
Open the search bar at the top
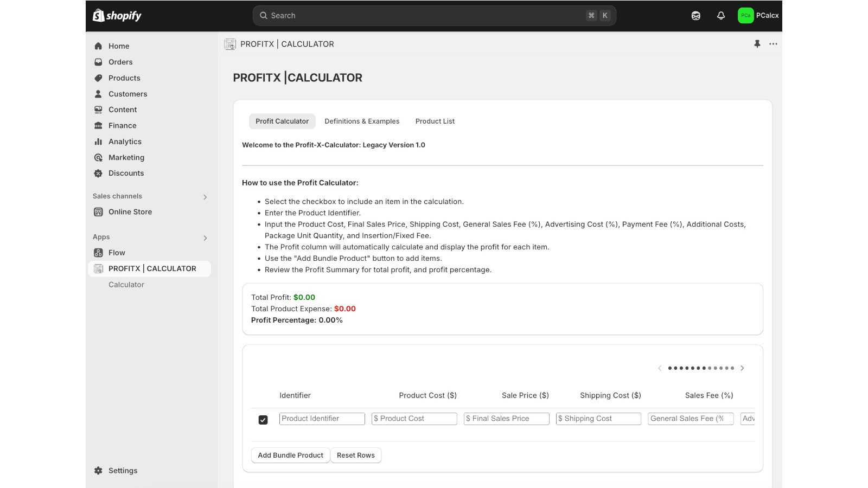(x=434, y=15)
